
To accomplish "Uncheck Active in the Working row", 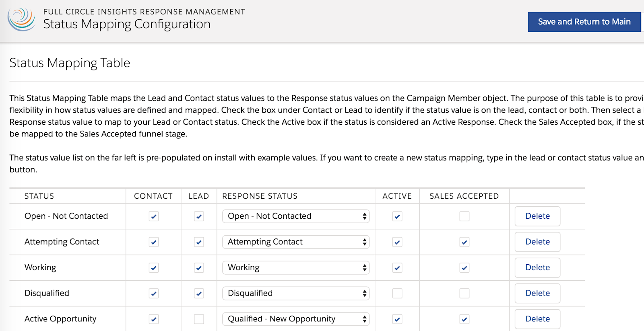I will 397,268.
